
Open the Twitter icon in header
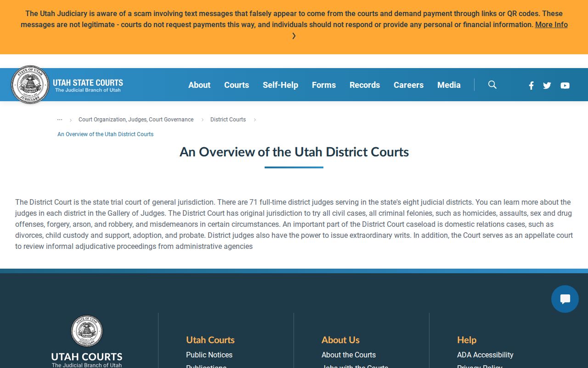tap(547, 85)
